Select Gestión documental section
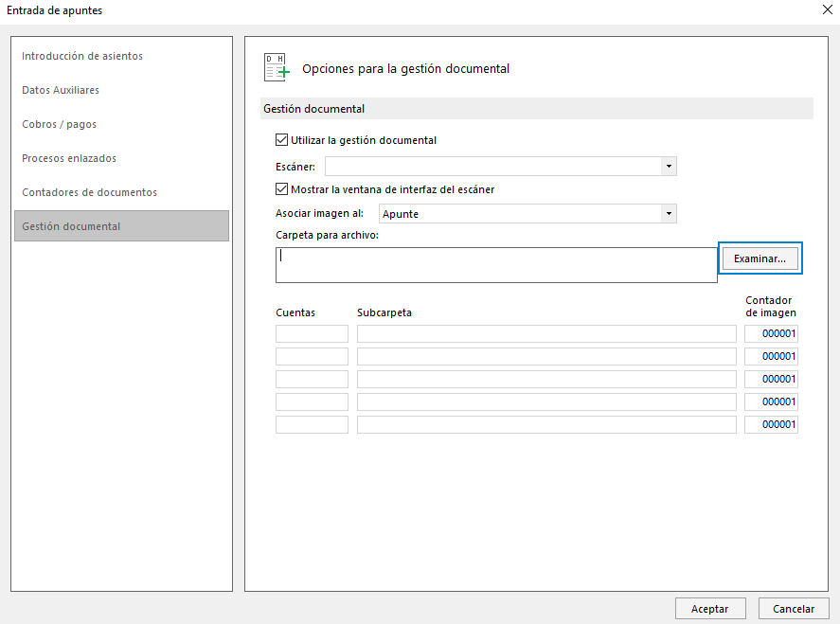This screenshot has height=624, width=840. pyautogui.click(x=121, y=226)
